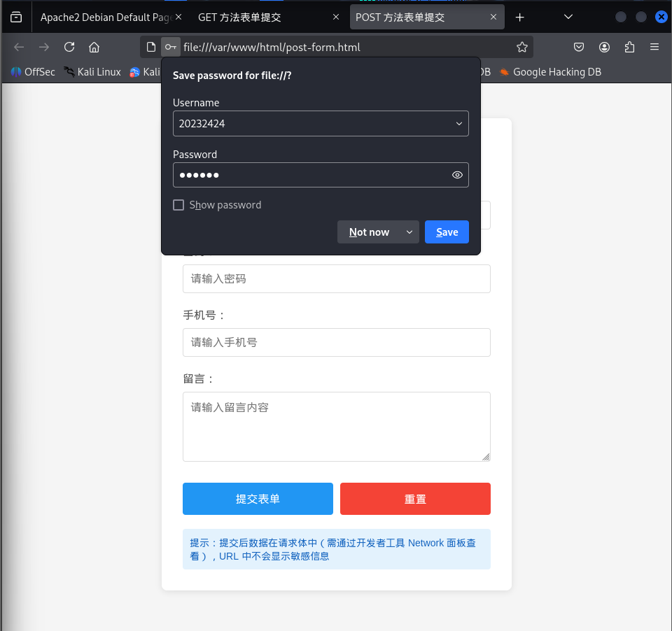Open the Firefox account menu icon
The width and height of the screenshot is (672, 631).
[x=604, y=47]
